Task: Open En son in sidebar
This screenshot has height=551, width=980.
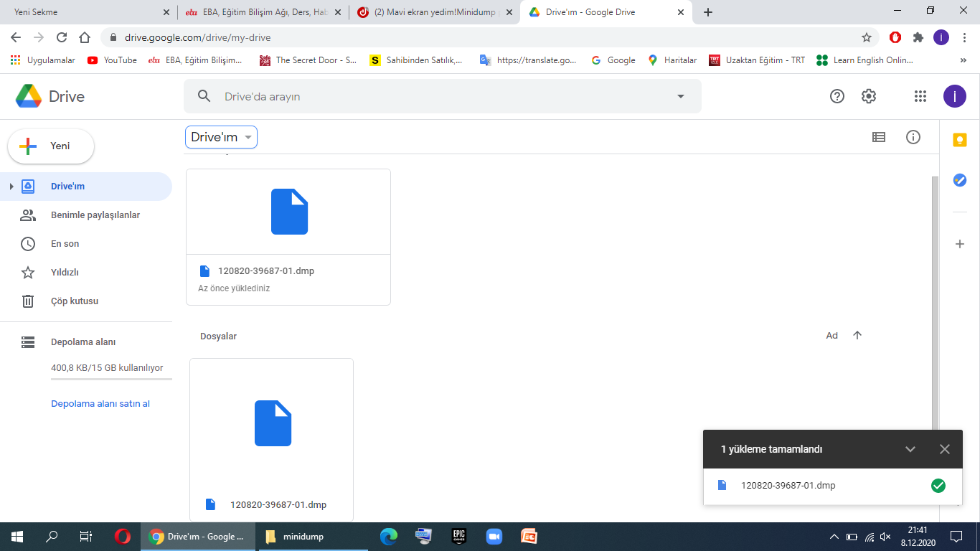Action: (x=86, y=244)
